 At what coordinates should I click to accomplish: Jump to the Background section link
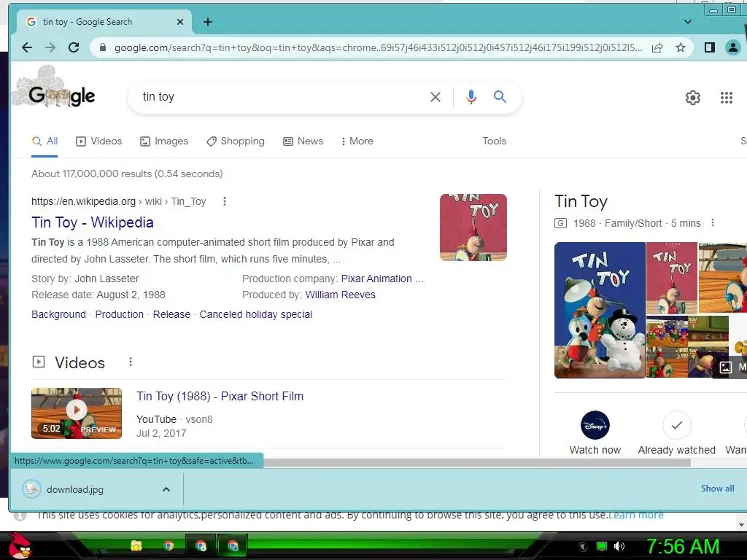[58, 314]
